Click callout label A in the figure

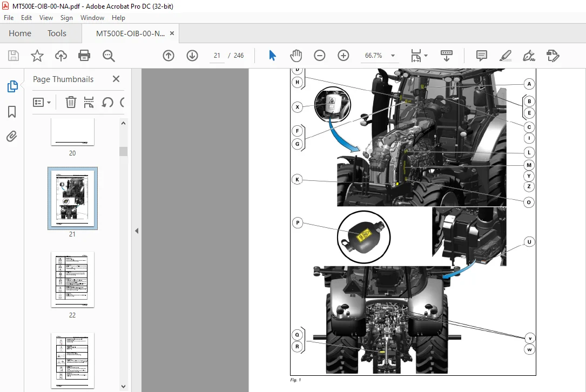tap(529, 84)
